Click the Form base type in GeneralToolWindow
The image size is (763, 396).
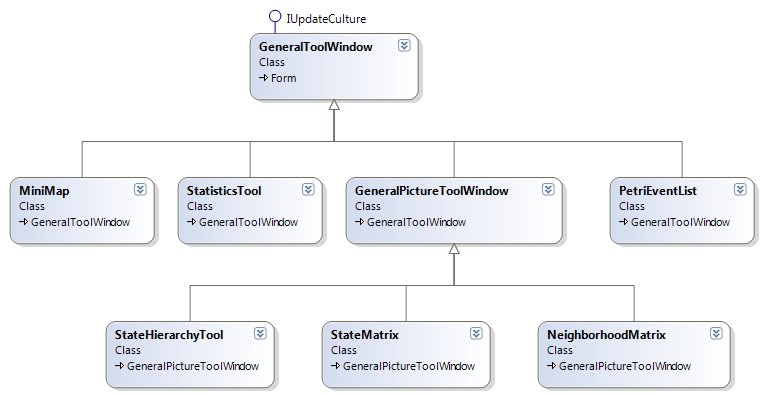coord(284,78)
